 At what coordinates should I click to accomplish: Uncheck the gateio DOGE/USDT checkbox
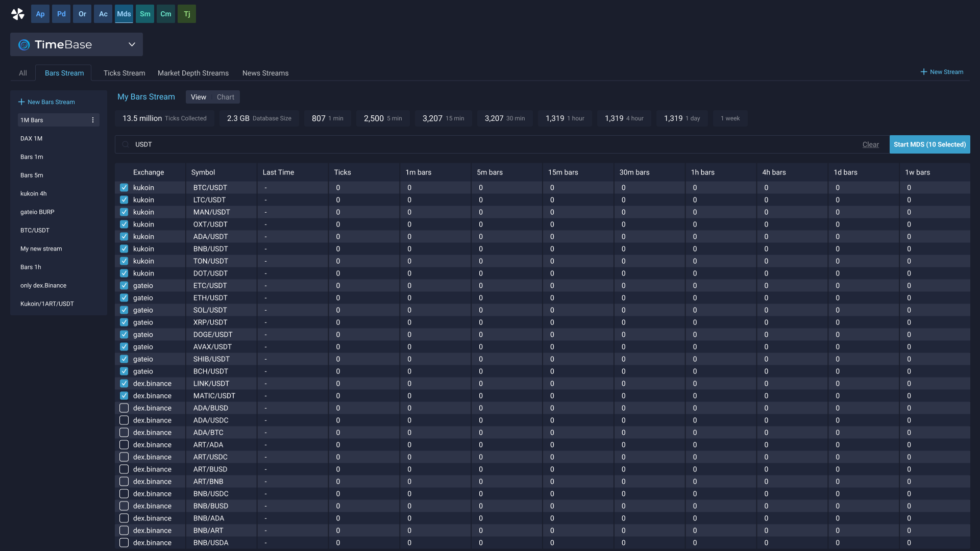point(124,334)
